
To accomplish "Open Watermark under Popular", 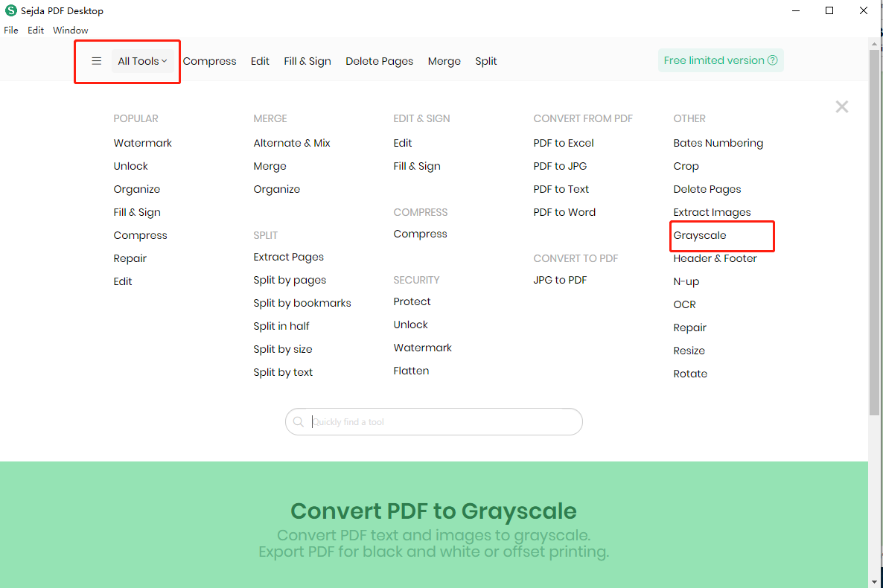I will [142, 143].
